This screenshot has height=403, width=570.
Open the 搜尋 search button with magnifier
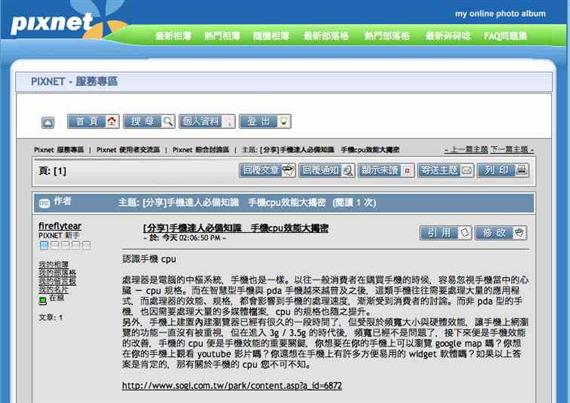149,121
